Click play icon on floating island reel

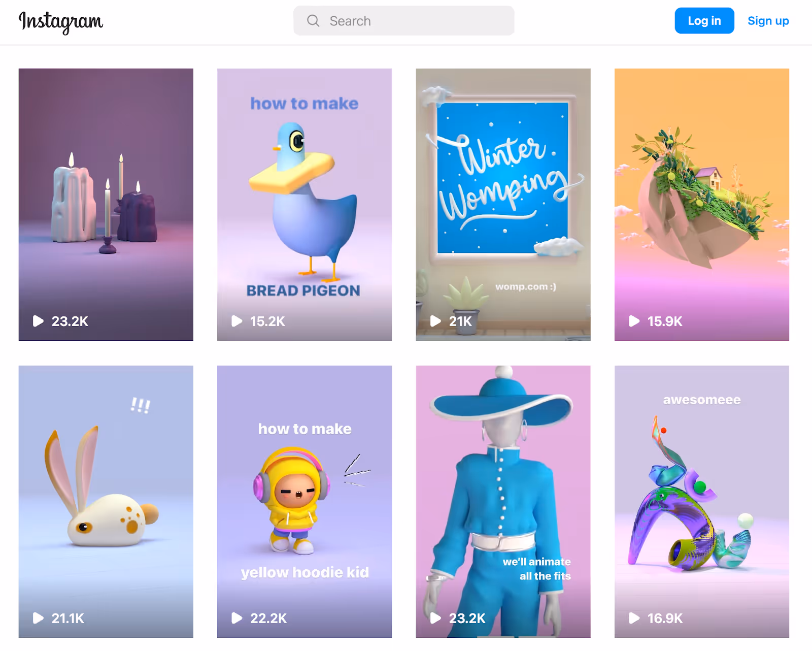point(634,321)
